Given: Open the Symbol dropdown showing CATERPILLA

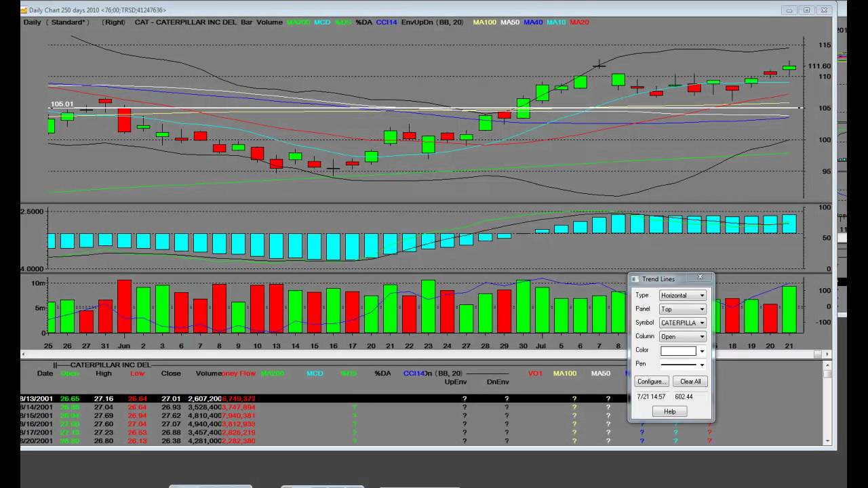Looking at the screenshot, I should tap(683, 323).
